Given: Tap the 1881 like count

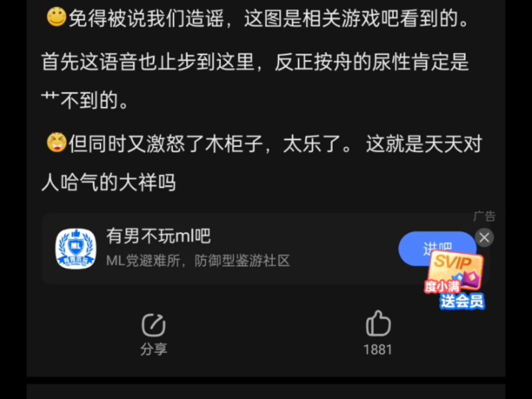Looking at the screenshot, I should click(x=378, y=350).
